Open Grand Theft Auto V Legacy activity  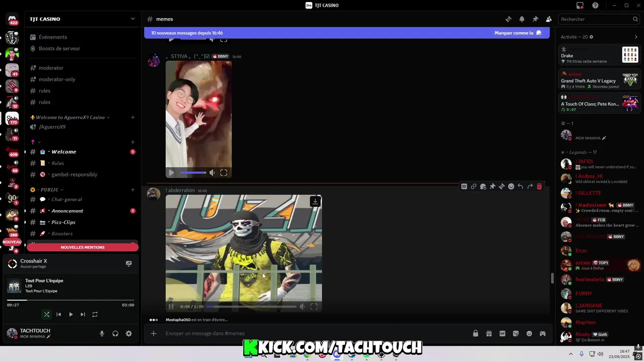[x=599, y=80]
